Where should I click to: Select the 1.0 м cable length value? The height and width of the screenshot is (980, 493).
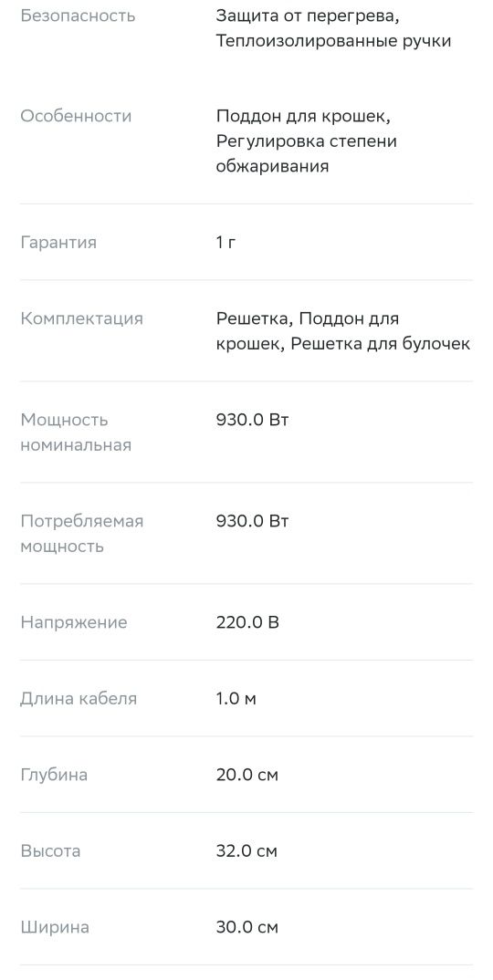236,699
